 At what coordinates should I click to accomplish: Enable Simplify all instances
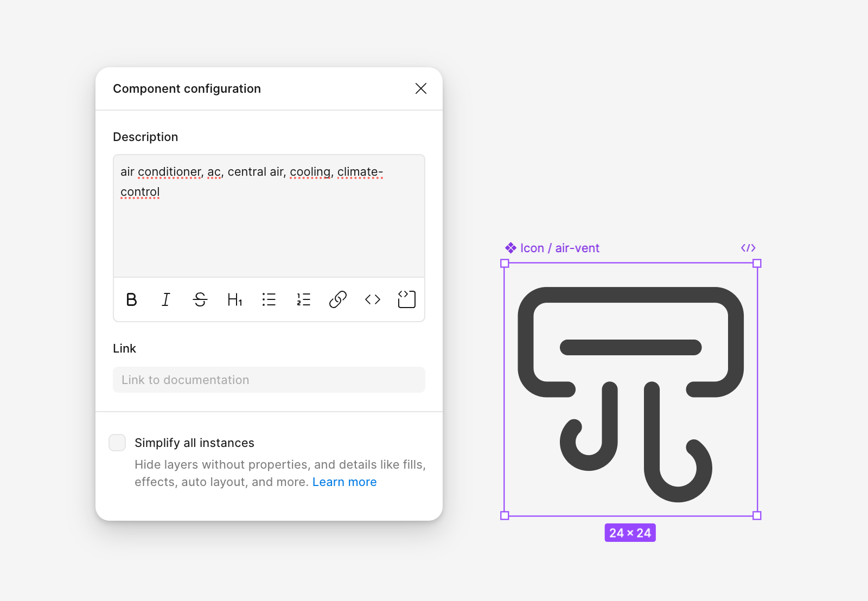(x=117, y=443)
